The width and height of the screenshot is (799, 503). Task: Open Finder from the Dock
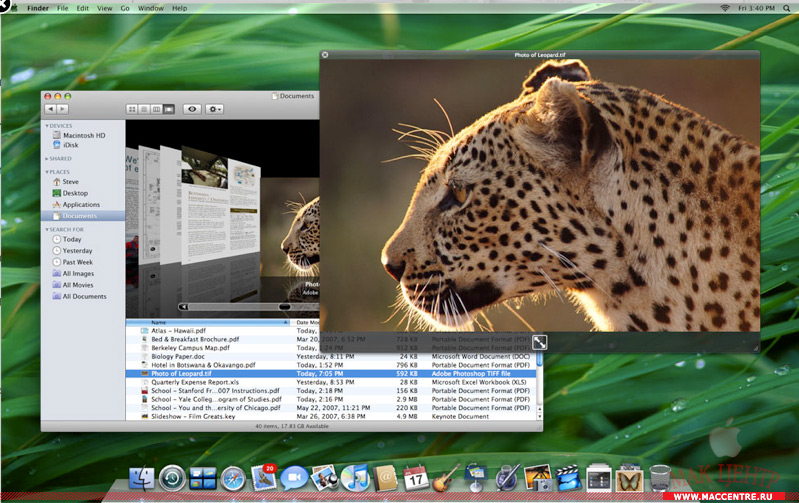click(141, 478)
